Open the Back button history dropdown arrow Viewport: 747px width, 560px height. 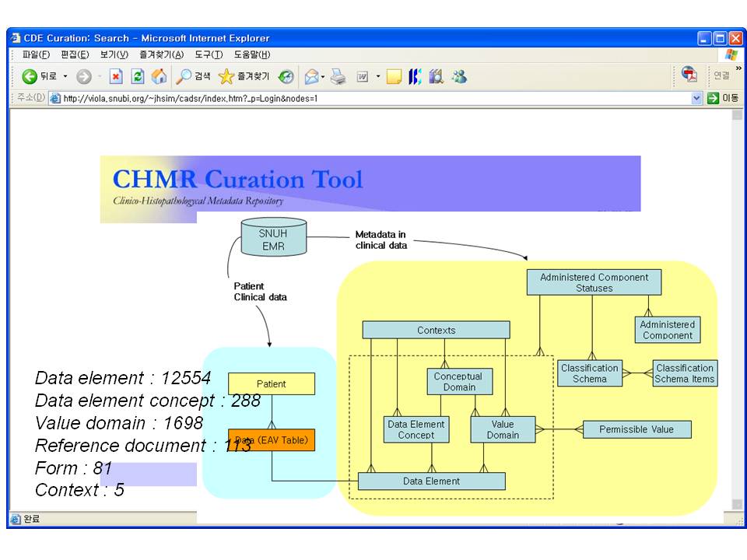[65, 76]
